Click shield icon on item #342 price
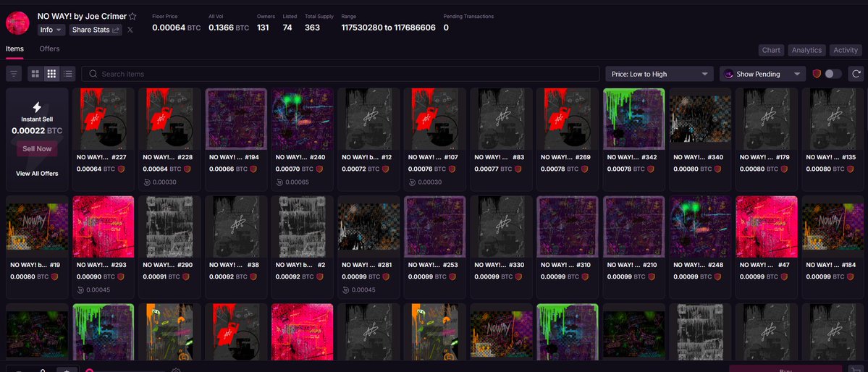 coord(651,169)
